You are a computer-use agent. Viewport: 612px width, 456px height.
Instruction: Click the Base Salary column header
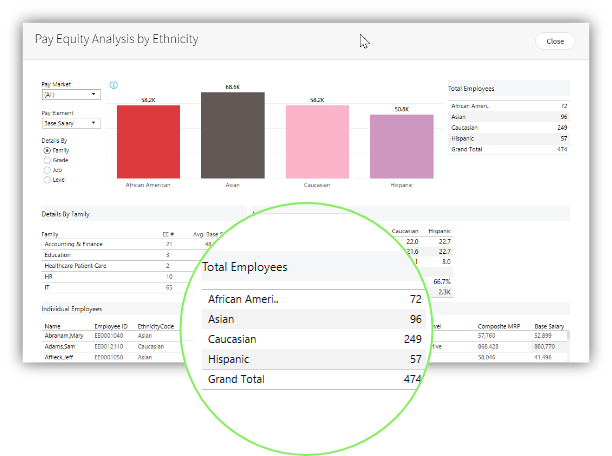click(x=549, y=325)
